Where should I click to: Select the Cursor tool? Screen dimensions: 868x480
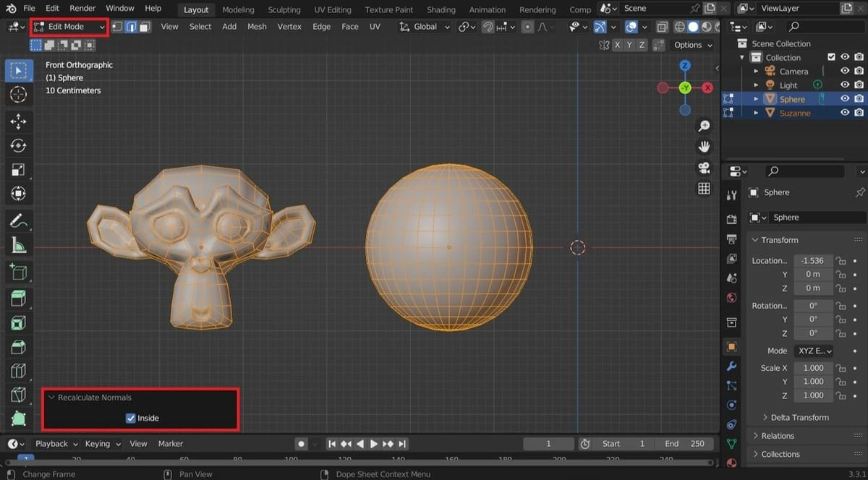click(18, 95)
